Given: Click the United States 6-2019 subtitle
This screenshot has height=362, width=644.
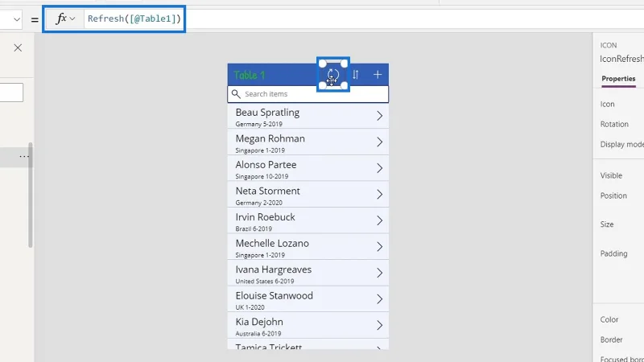Looking at the screenshot, I should (x=265, y=281).
